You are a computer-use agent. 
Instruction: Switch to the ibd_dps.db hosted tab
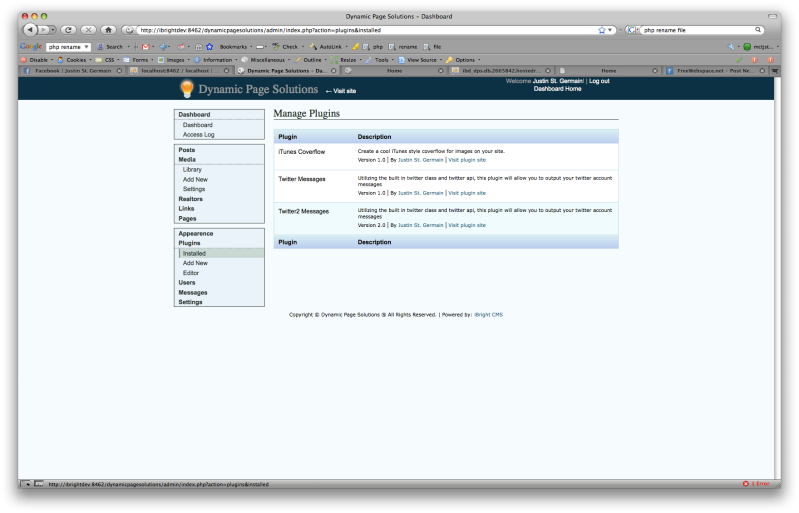tap(501, 71)
